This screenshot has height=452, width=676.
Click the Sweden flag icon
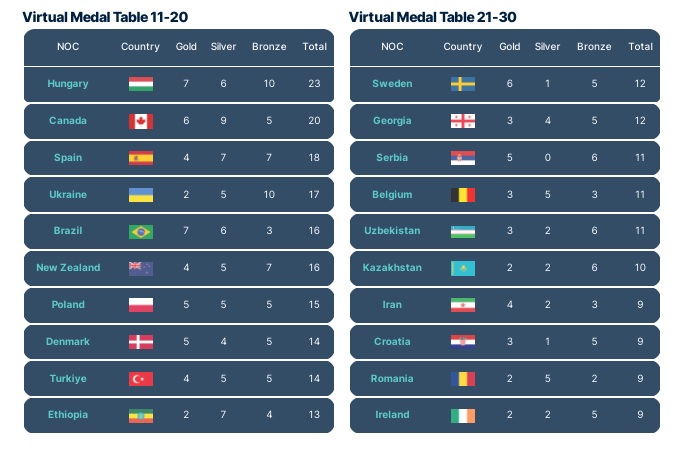462,84
